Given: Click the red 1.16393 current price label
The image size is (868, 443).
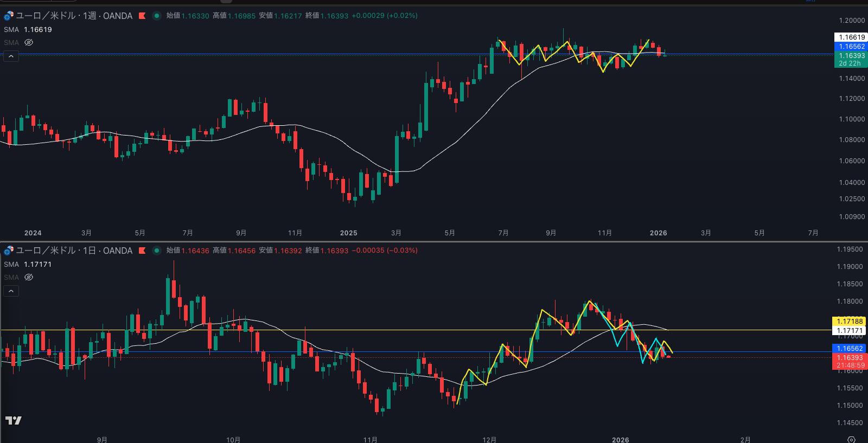Looking at the screenshot, I should (x=849, y=358).
